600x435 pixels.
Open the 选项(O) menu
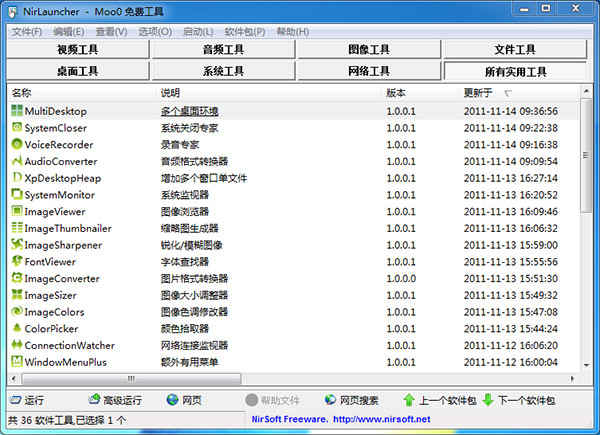click(155, 32)
